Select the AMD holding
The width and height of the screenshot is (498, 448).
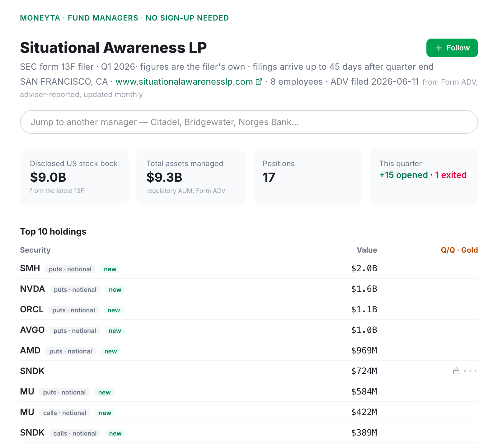pyautogui.click(x=249, y=350)
